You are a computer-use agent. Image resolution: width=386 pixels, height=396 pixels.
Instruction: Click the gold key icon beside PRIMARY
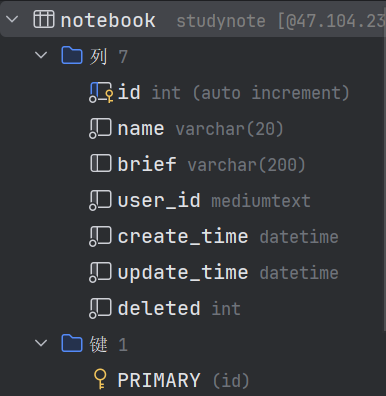(100, 379)
